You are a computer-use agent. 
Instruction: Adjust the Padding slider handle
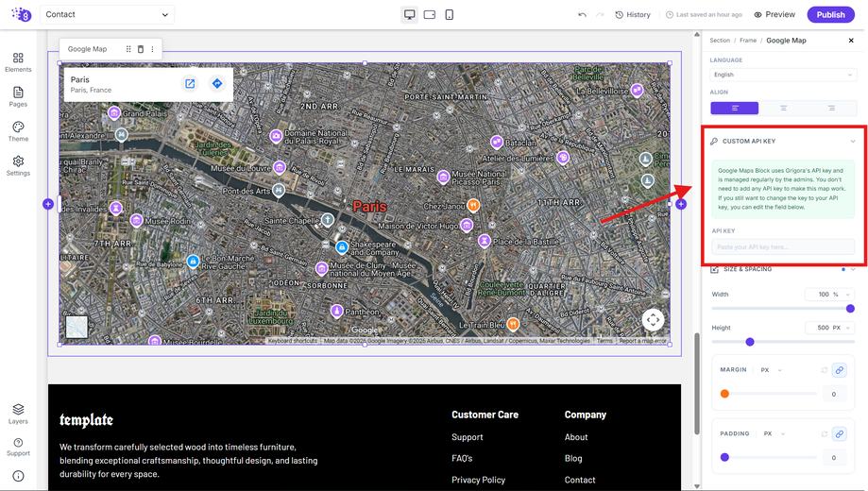point(724,457)
